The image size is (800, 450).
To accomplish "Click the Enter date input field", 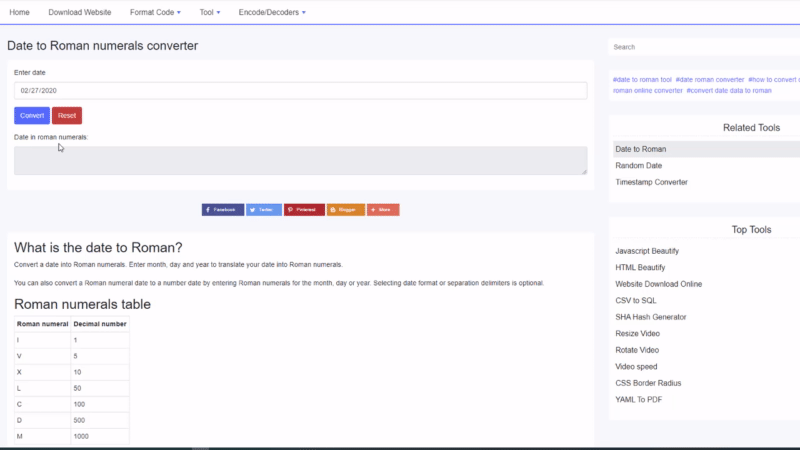I will pyautogui.click(x=300, y=91).
